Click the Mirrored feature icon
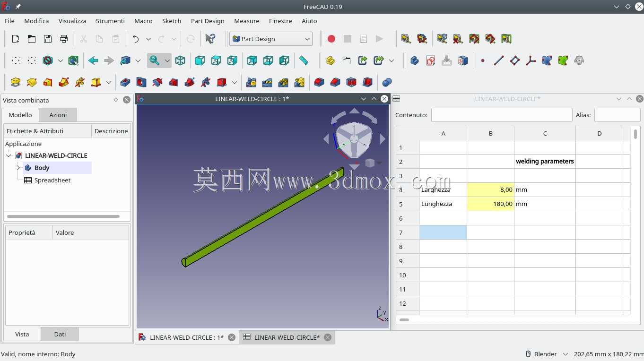Screen dimensions: 644x361 [x=251, y=82]
